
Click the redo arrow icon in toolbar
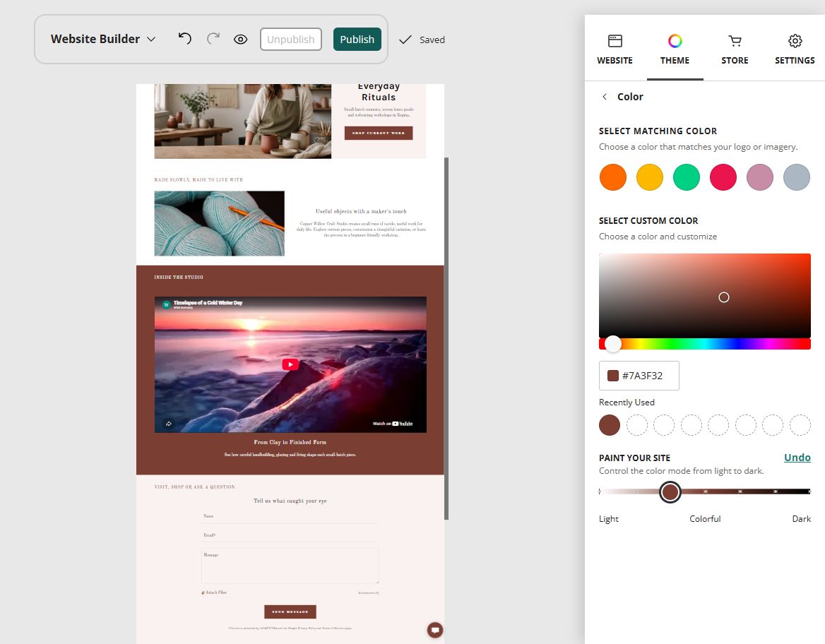pos(213,38)
